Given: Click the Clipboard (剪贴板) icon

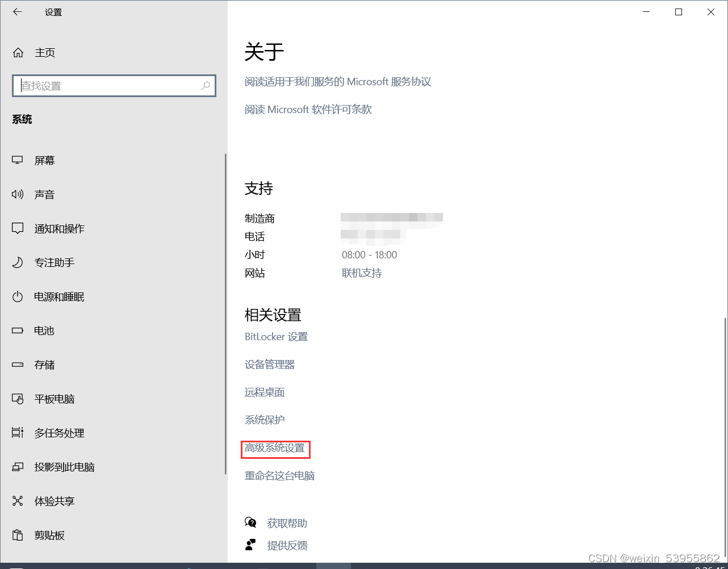Looking at the screenshot, I should coord(18,535).
